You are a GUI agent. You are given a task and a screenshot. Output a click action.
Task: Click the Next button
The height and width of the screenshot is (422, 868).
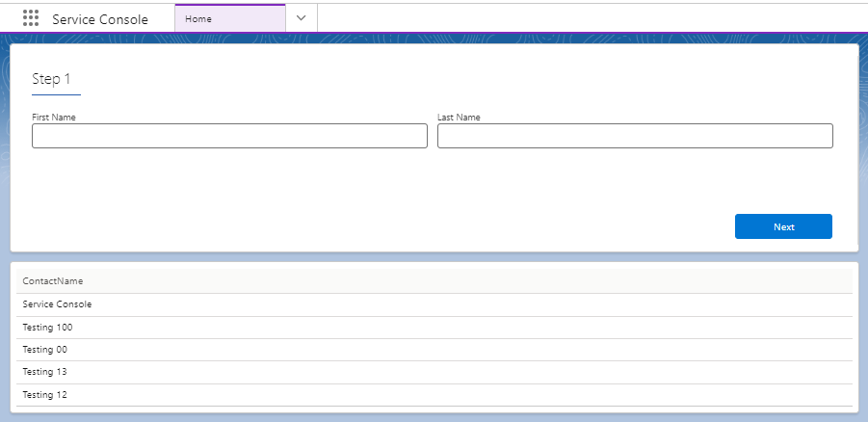tap(783, 226)
